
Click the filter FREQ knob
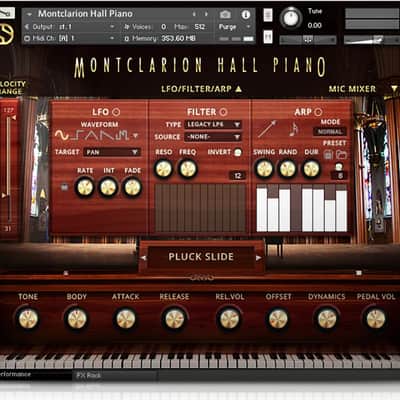click(x=188, y=169)
